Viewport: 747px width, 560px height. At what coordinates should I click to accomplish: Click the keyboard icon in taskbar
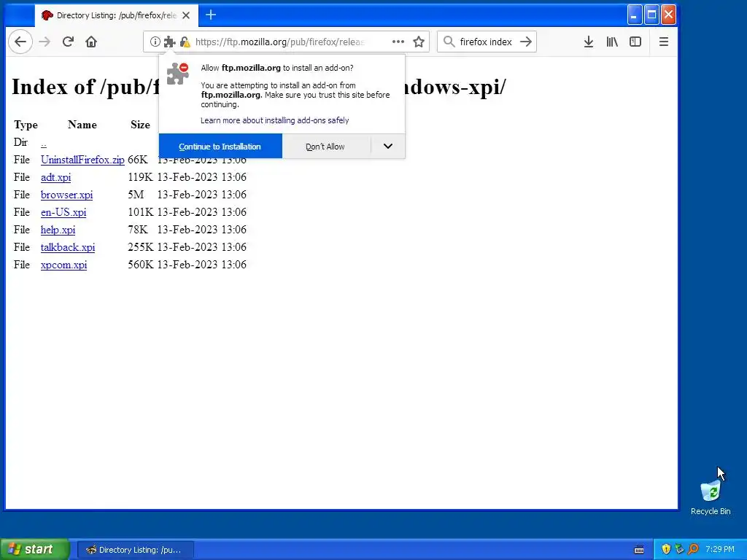pyautogui.click(x=639, y=550)
